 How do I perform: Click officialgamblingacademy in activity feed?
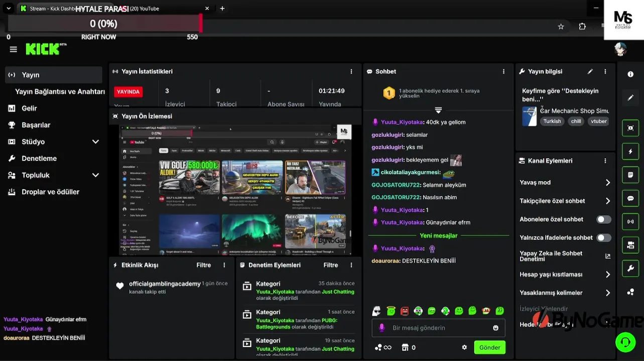(x=165, y=284)
